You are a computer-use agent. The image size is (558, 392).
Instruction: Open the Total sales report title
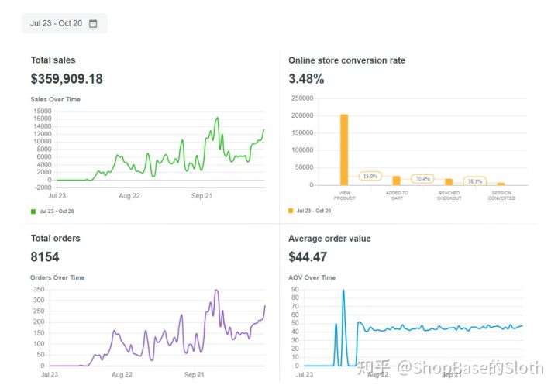(53, 60)
